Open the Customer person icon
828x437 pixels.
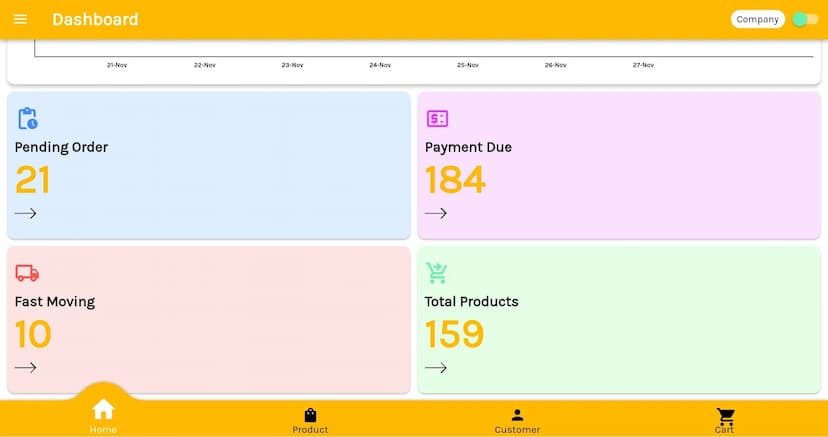click(517, 415)
